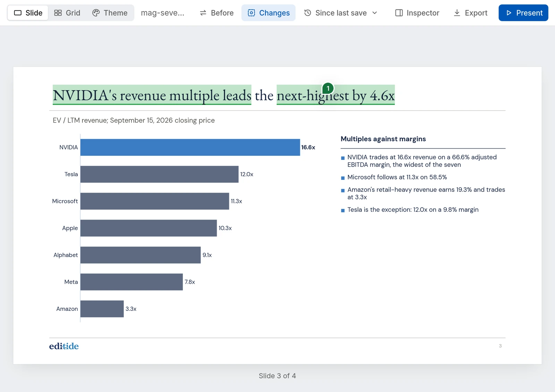Click the mag-seve... file name

click(162, 13)
